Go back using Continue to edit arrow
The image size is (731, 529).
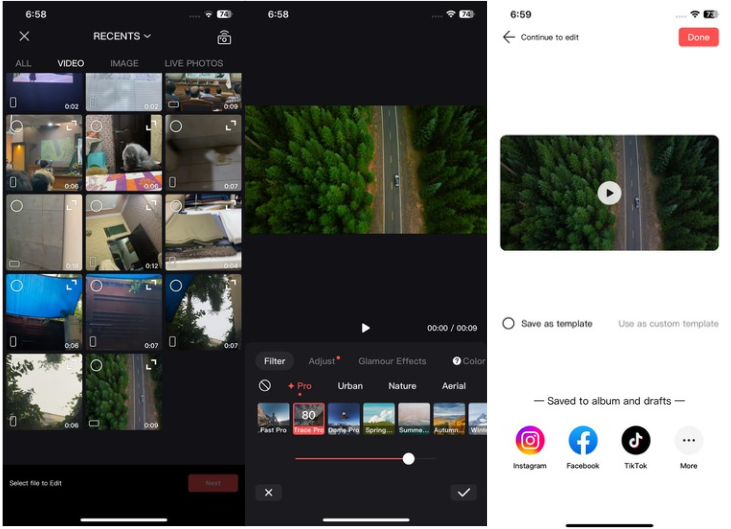pos(509,37)
